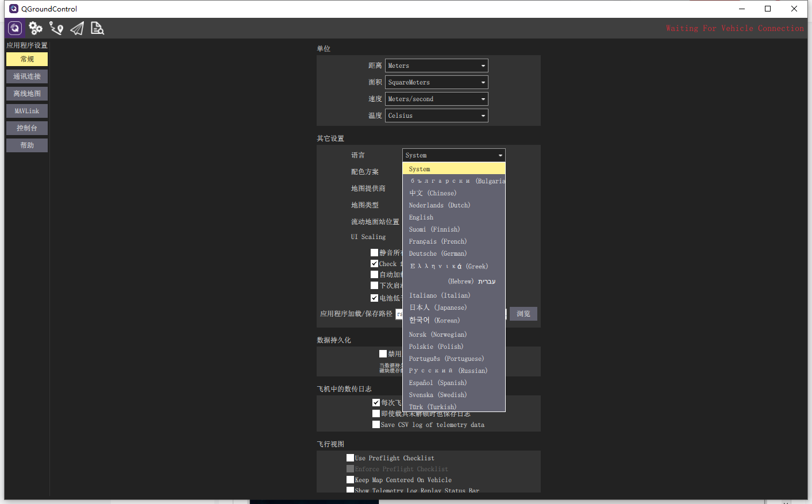Choose Svenska (Swedish) language
Screen dimensions: 812x504
click(x=454, y=395)
